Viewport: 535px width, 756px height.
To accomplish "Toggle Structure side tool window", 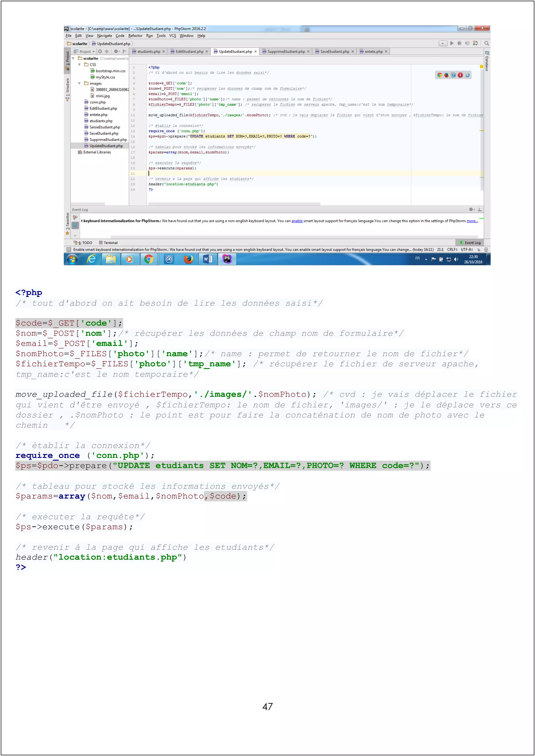I will (x=68, y=90).
